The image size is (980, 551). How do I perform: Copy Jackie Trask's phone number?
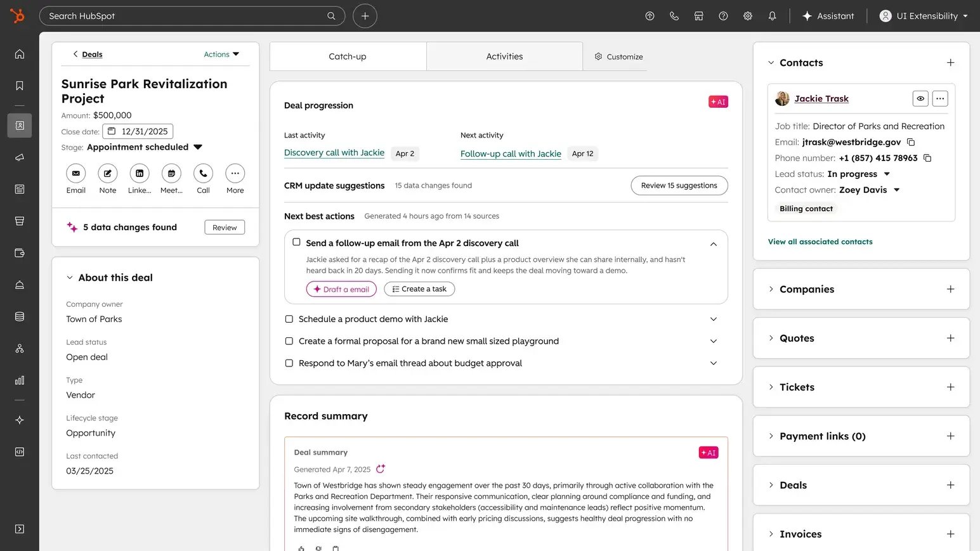point(927,158)
